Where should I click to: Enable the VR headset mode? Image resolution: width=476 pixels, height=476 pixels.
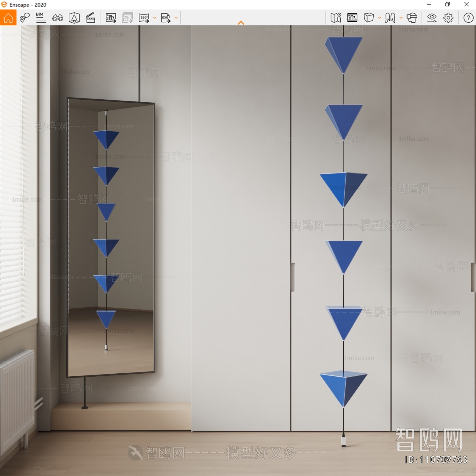click(x=412, y=18)
